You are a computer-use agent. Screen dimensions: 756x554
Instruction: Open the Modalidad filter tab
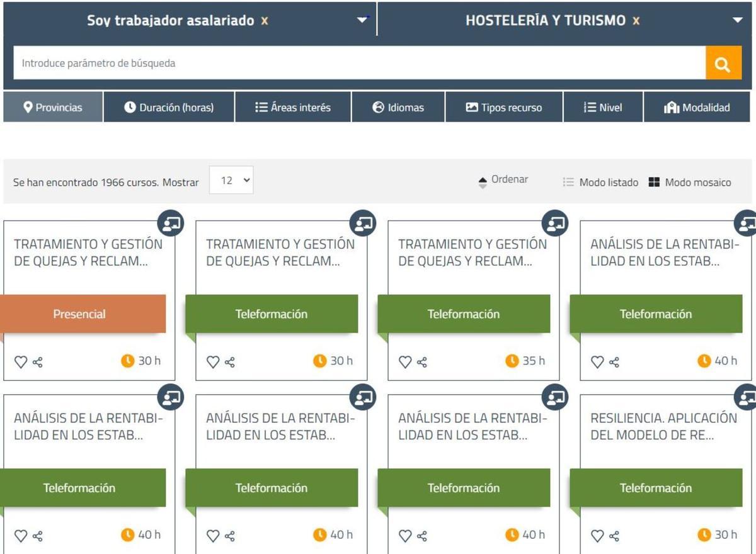tap(697, 108)
